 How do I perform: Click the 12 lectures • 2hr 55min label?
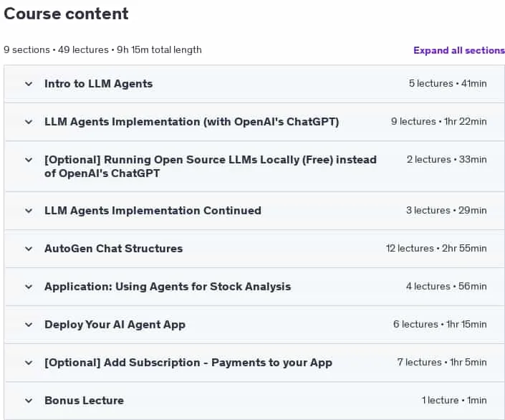coord(436,248)
